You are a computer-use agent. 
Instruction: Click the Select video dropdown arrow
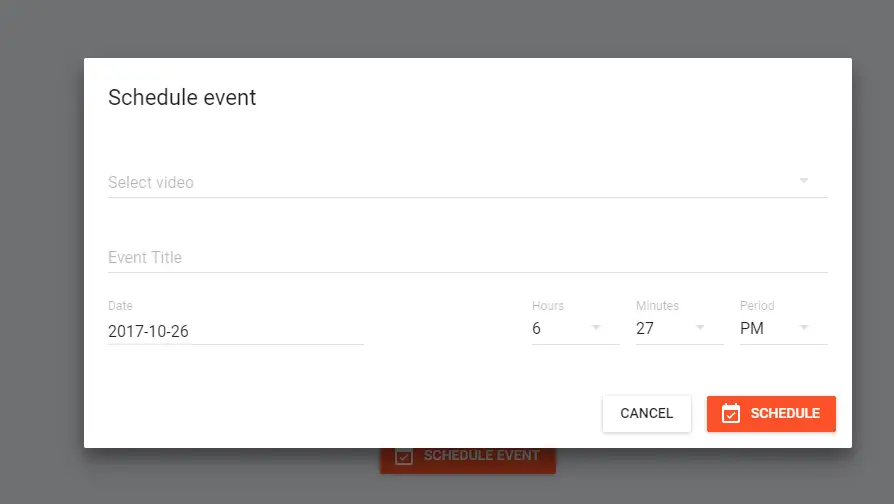(x=803, y=181)
